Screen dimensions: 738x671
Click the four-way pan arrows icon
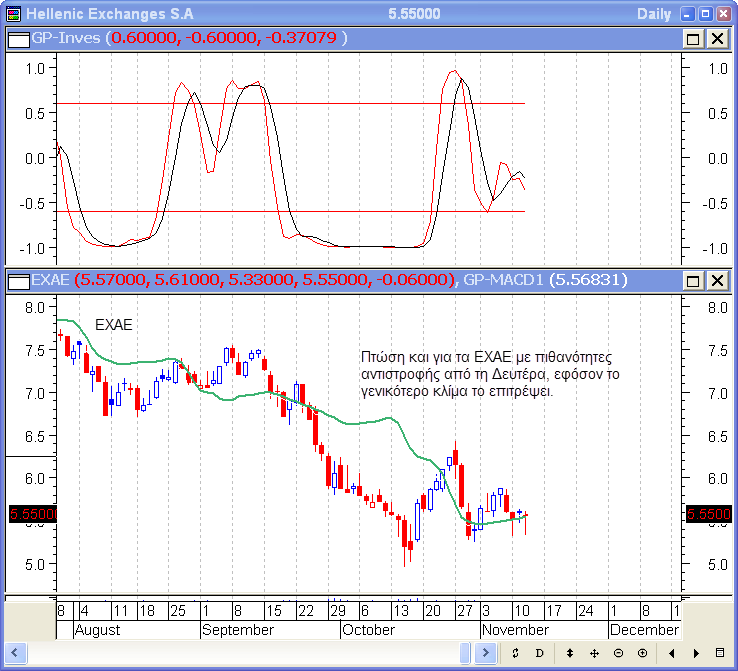(594, 653)
